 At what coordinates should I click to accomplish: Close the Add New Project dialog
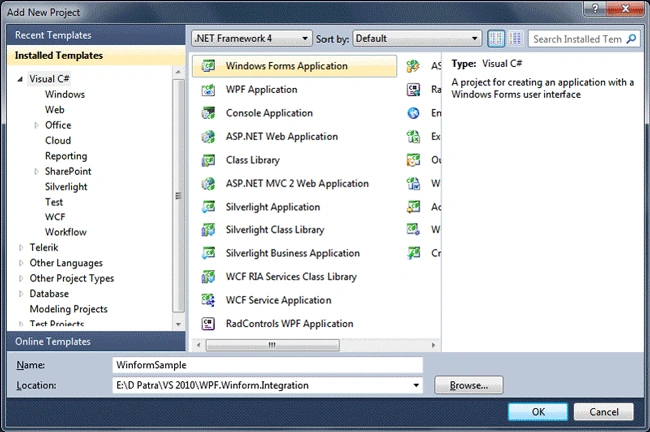click(x=626, y=8)
